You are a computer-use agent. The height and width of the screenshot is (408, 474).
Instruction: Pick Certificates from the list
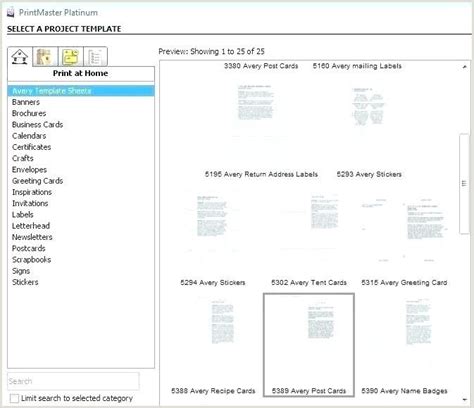pos(31,147)
